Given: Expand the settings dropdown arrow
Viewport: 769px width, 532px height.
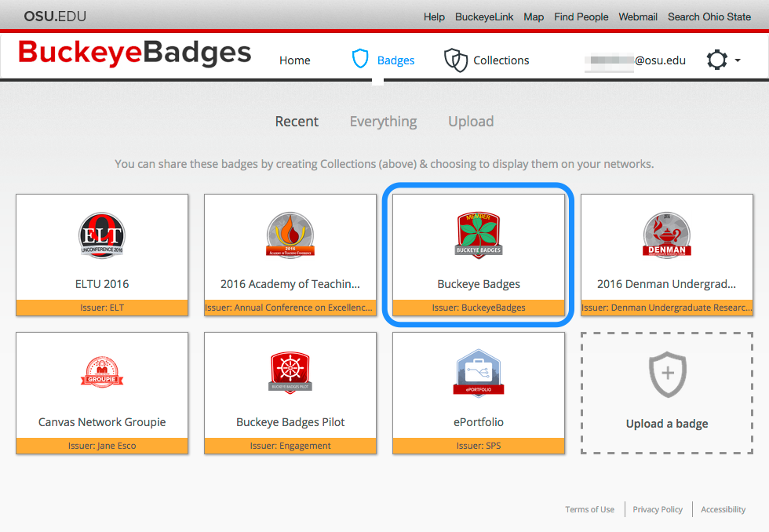Looking at the screenshot, I should tap(738, 60).
